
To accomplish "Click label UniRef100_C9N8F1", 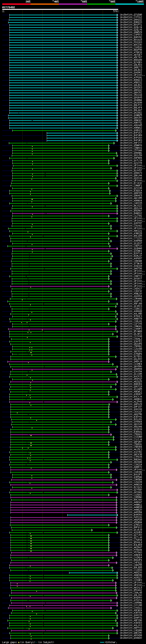I will click(131, 186).
